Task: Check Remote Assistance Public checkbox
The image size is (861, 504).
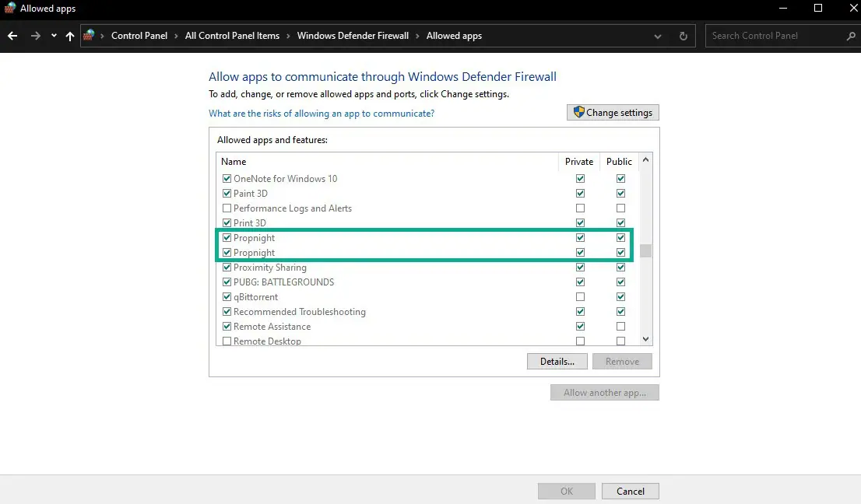Action: [620, 327]
